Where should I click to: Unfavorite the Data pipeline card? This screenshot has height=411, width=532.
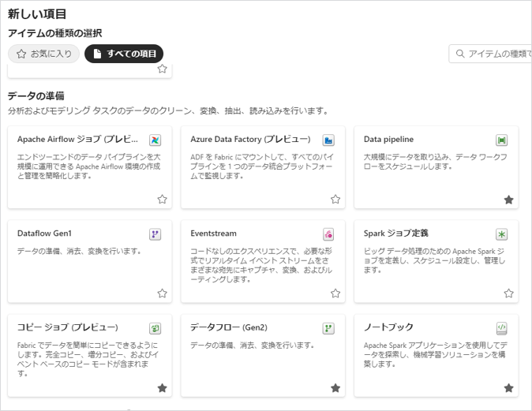pos(508,200)
